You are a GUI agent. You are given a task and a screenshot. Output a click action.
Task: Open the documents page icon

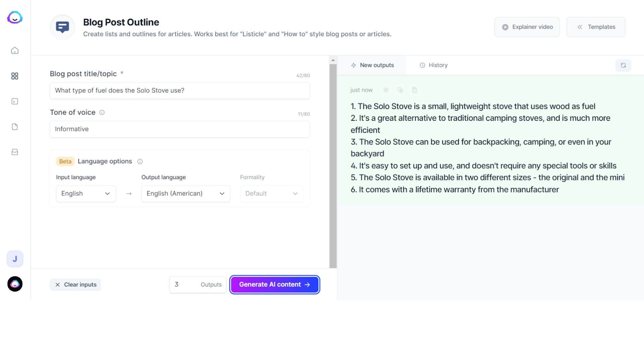click(15, 127)
